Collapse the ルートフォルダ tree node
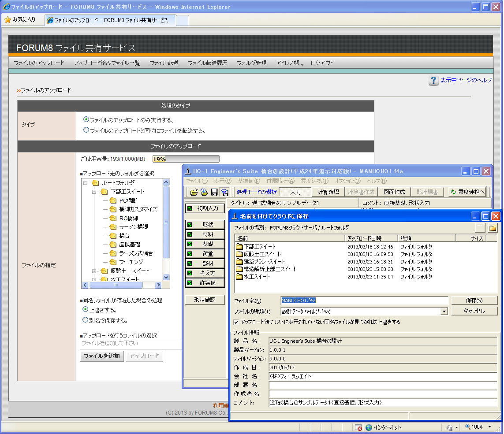Image resolution: width=504 pixels, height=434 pixels. point(86,183)
